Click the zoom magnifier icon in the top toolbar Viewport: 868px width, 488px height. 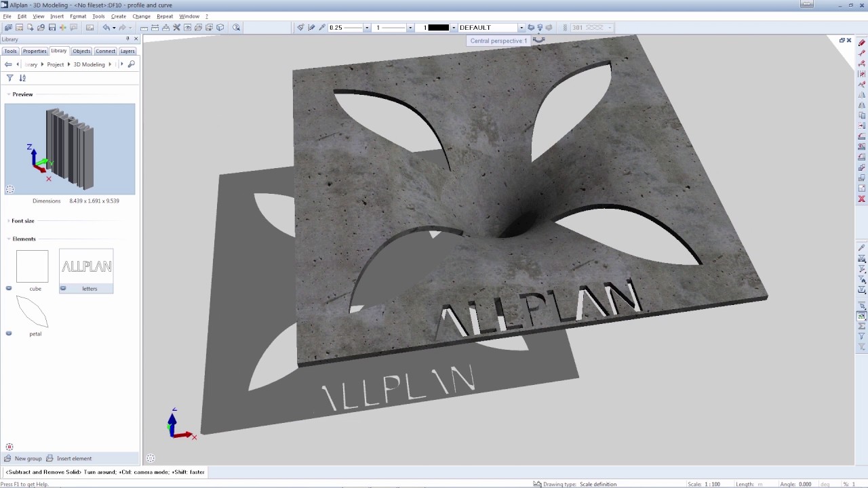[236, 28]
